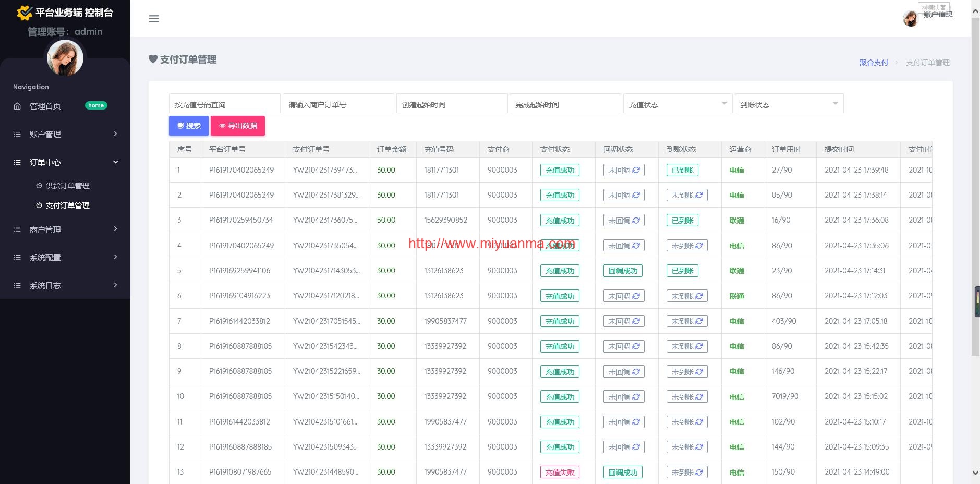Toggle the hamburger sidebar menu icon

[154, 19]
